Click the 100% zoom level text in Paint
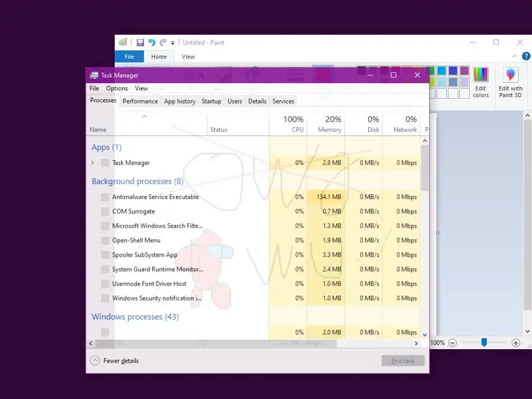This screenshot has width=532, height=399. [437, 343]
